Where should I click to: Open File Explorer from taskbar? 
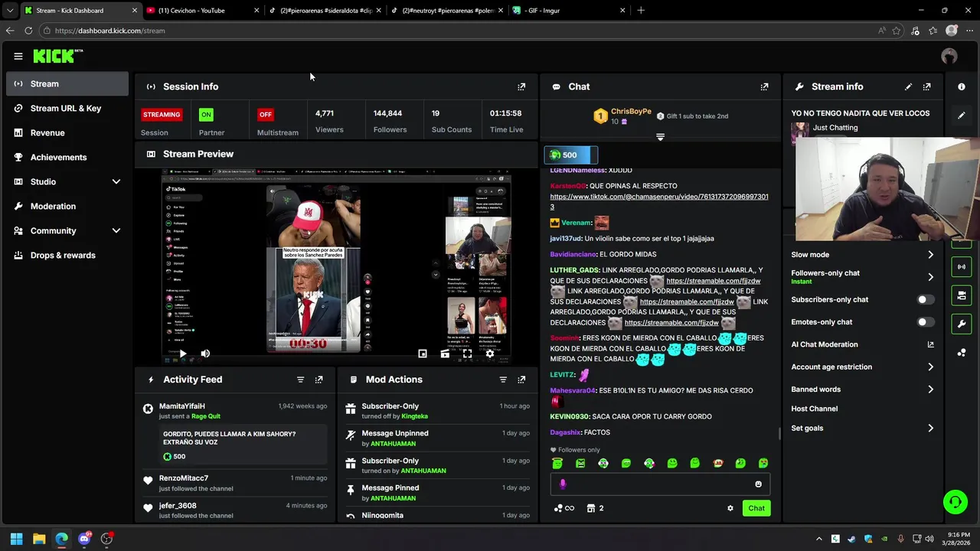pos(39,539)
